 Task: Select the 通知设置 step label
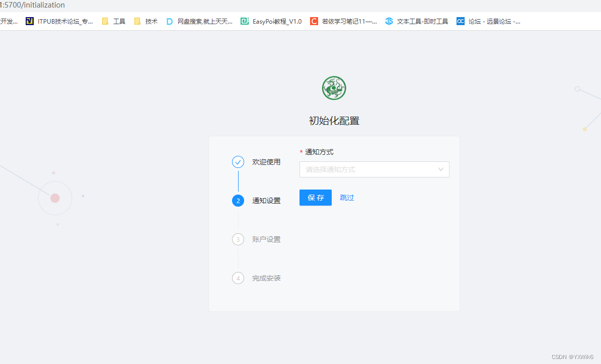pyautogui.click(x=266, y=200)
